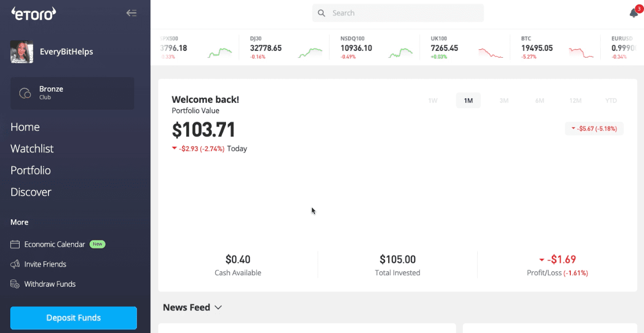Image resolution: width=644 pixels, height=333 pixels.
Task: Open the Economic Calendar link
Action: tap(55, 244)
